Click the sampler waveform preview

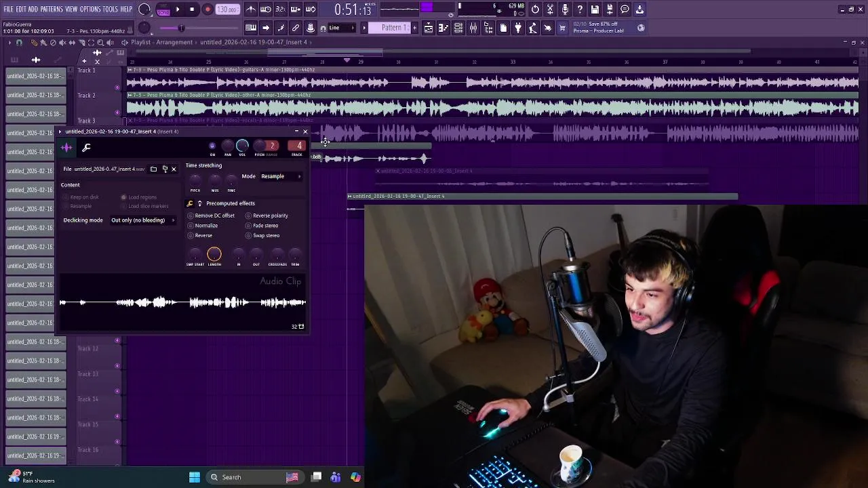point(182,302)
